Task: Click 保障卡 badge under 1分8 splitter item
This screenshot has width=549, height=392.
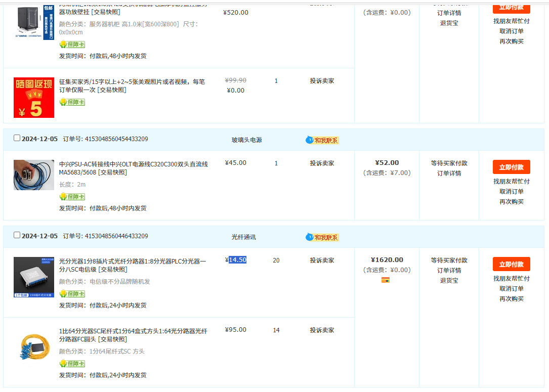Action: click(72, 294)
